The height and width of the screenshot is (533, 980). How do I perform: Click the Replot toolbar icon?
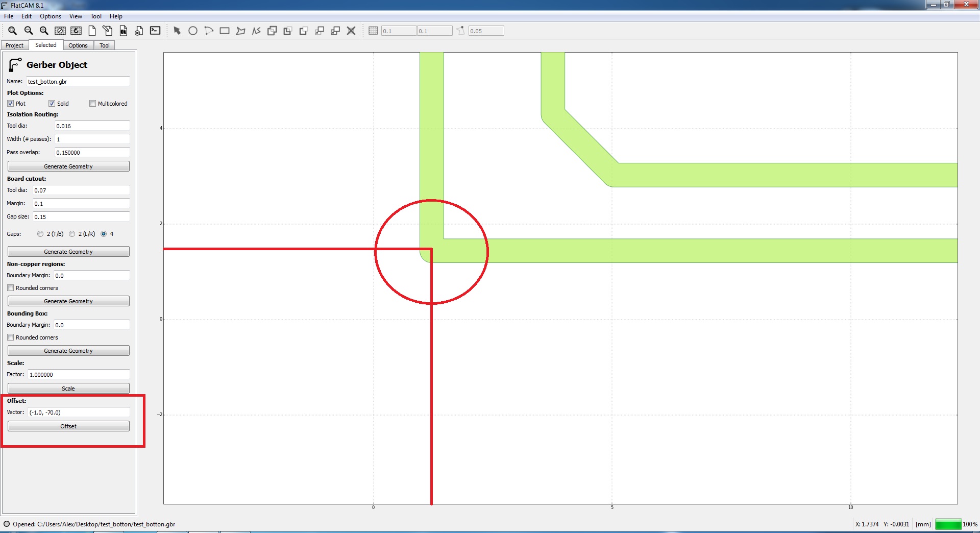[x=76, y=31]
